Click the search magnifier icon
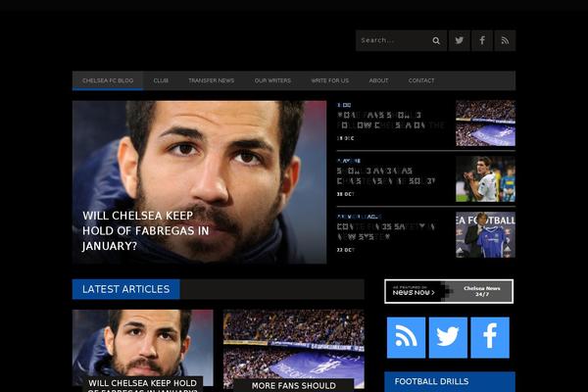The width and height of the screenshot is (588, 392). point(436,40)
